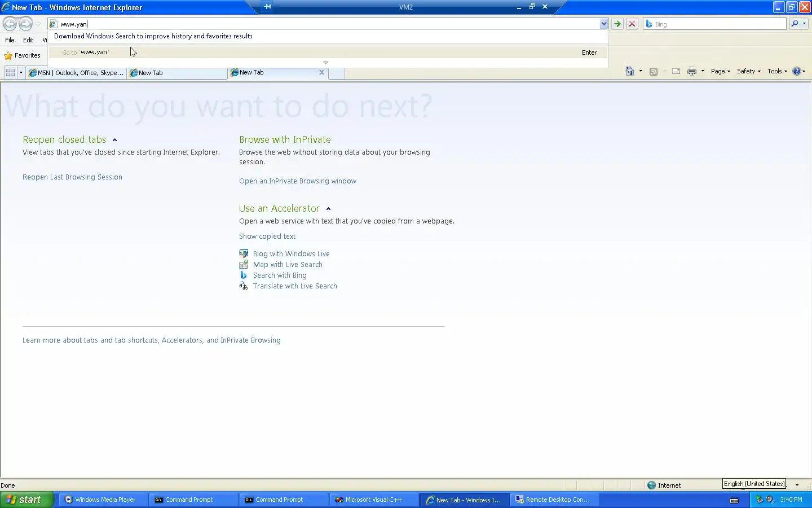Collapse the Reopen closed tabs section
This screenshot has height=508, width=812.
click(x=114, y=140)
